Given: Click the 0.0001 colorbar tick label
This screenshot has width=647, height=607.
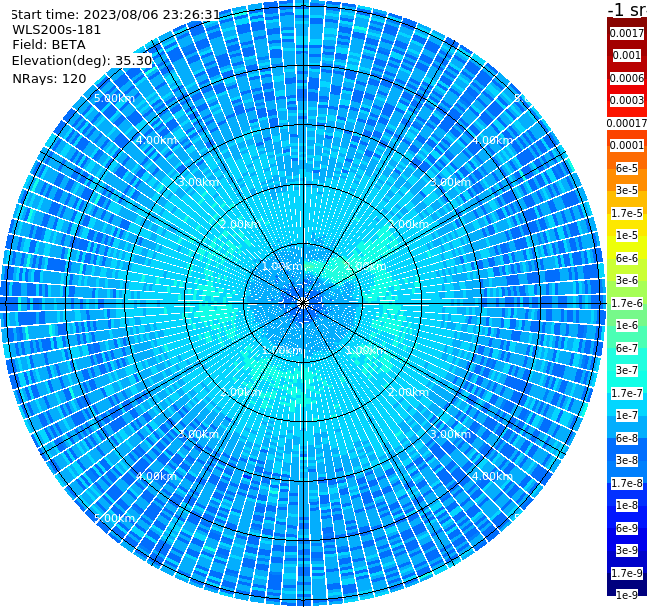Looking at the screenshot, I should [627, 145].
